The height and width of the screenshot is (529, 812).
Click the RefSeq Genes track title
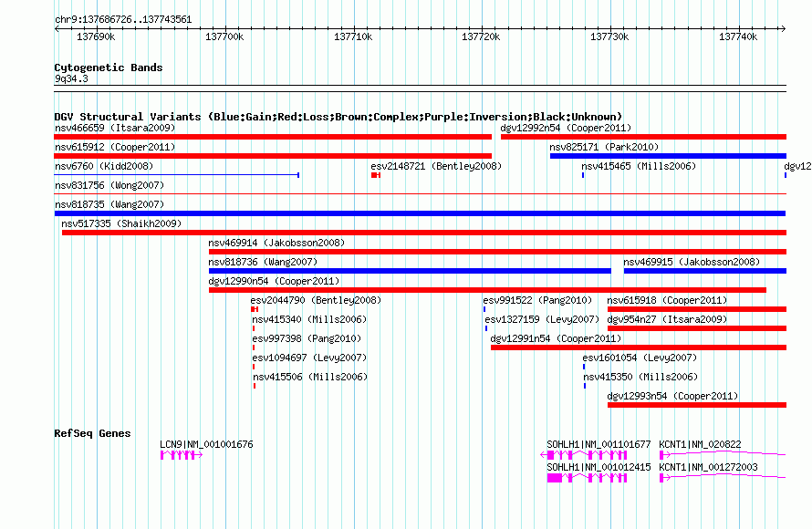click(x=92, y=433)
